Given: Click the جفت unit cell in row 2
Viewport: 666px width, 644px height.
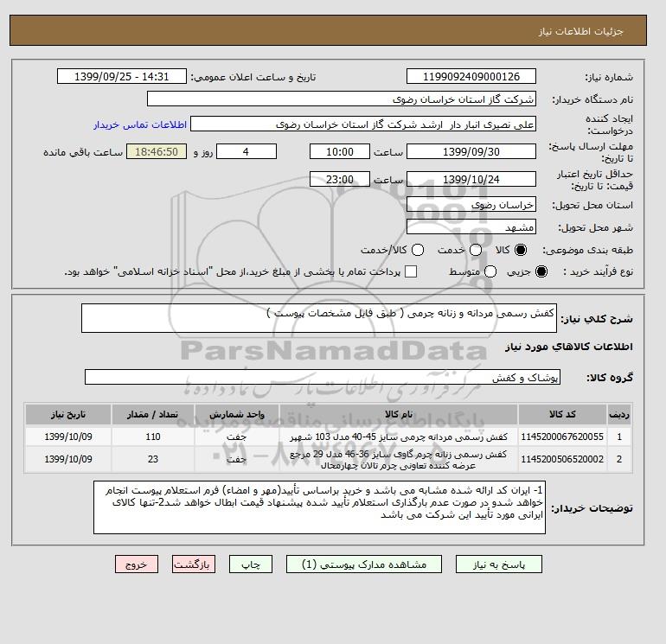Looking at the screenshot, I should (237, 459).
